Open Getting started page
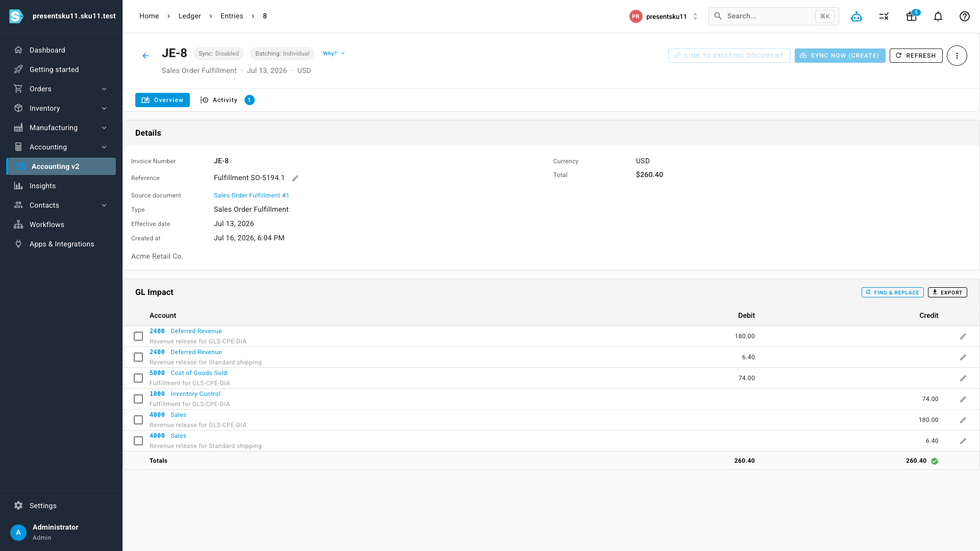This screenshot has height=551, width=980. coord(61,69)
